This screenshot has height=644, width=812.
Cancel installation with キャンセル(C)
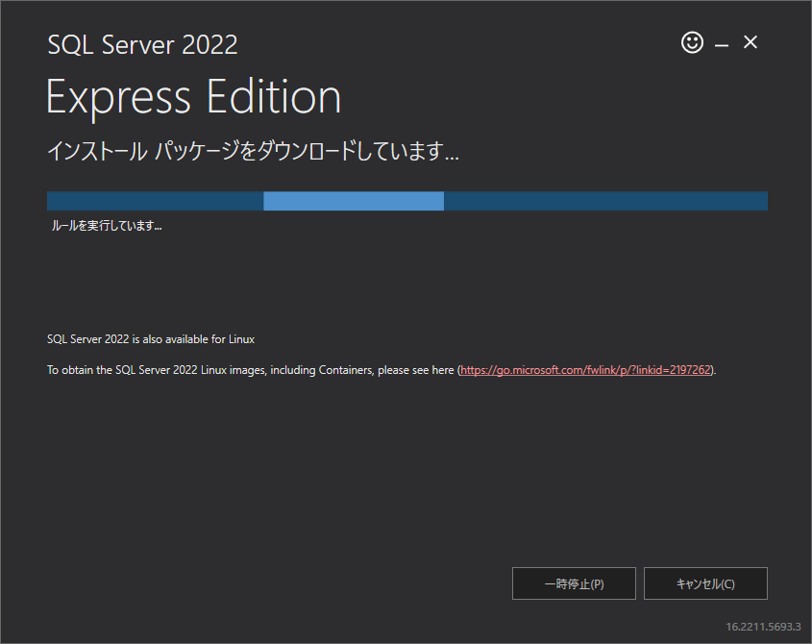705,583
